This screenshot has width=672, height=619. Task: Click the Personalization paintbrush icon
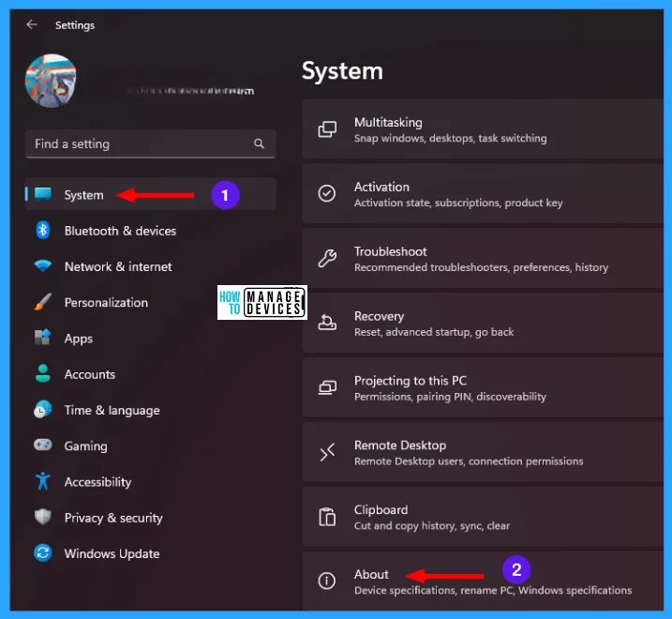point(43,302)
